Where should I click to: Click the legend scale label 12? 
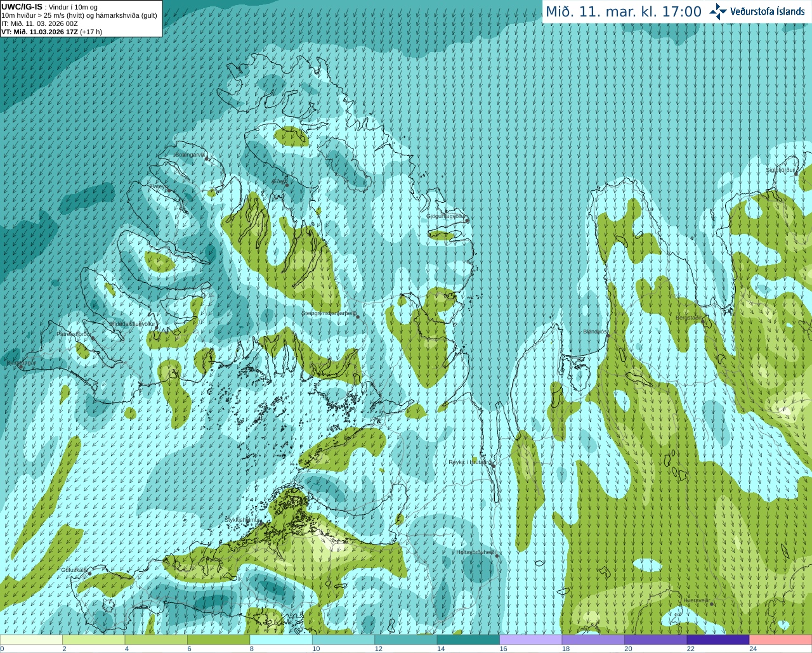379,649
